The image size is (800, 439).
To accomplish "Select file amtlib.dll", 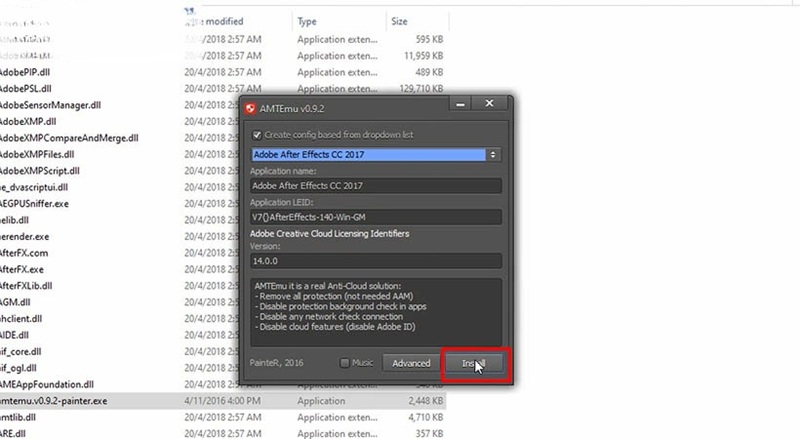I will pyautogui.click(x=18, y=418).
